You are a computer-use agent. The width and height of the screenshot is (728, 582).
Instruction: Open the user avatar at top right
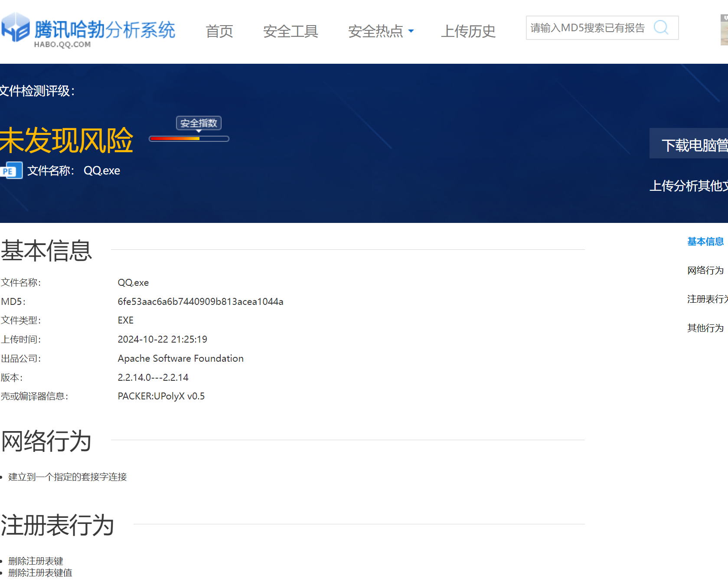pos(724,29)
